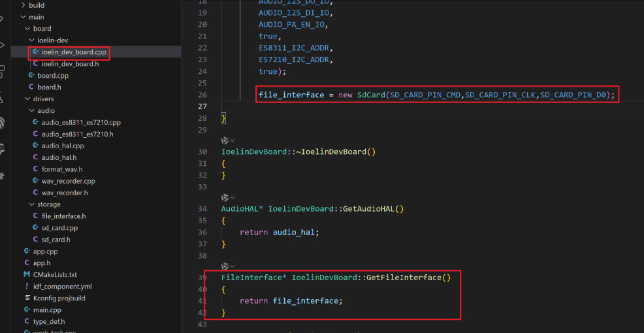Image resolution: width=644 pixels, height=333 pixels.
Task: Click SD_CARD_PIN_CLK argument
Action: (x=501, y=95)
